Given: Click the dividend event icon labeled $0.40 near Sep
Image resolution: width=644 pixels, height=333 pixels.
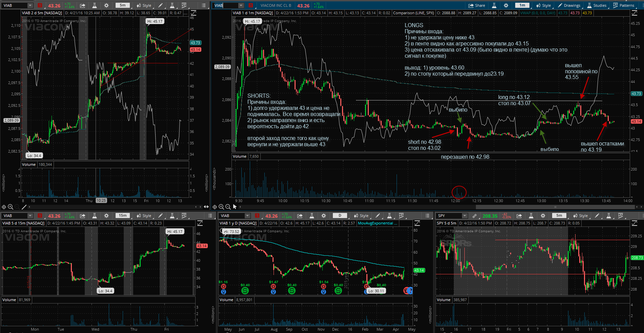Looking at the screenshot, I should coord(291,291).
